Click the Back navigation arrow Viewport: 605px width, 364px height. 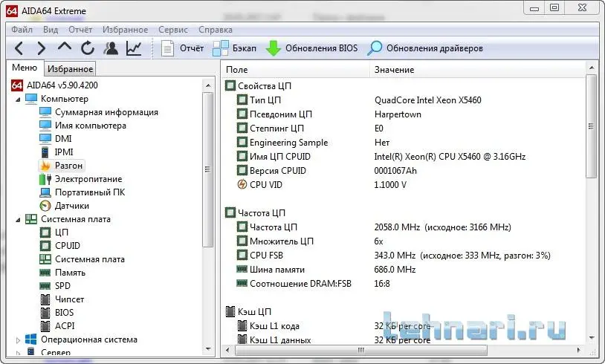pos(19,49)
